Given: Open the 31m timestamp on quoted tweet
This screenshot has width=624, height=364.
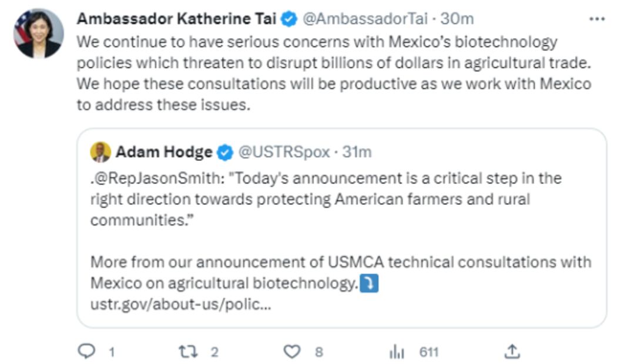Looking at the screenshot, I should point(357,152).
